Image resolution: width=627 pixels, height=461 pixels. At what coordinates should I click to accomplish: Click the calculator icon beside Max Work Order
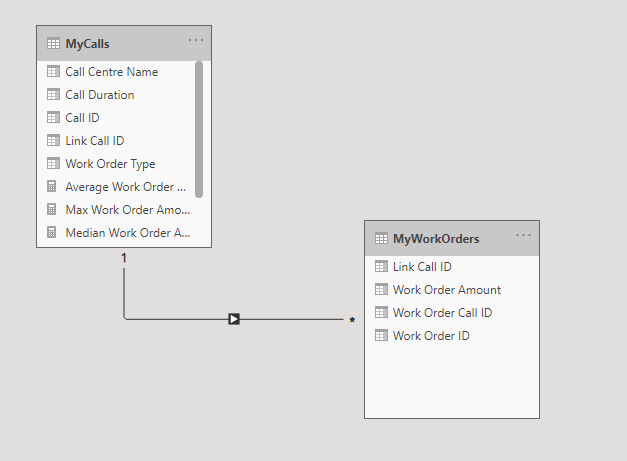(x=53, y=210)
